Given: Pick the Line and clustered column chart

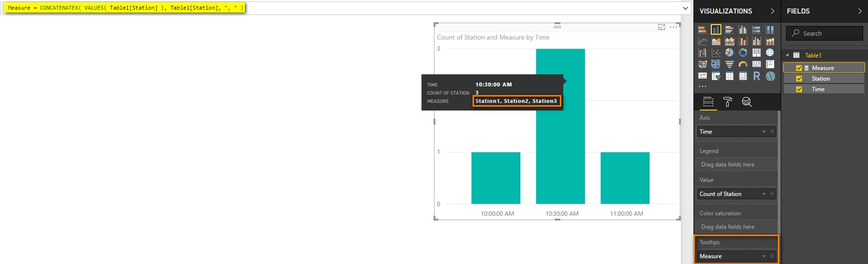Looking at the screenshot, I should (757, 41).
